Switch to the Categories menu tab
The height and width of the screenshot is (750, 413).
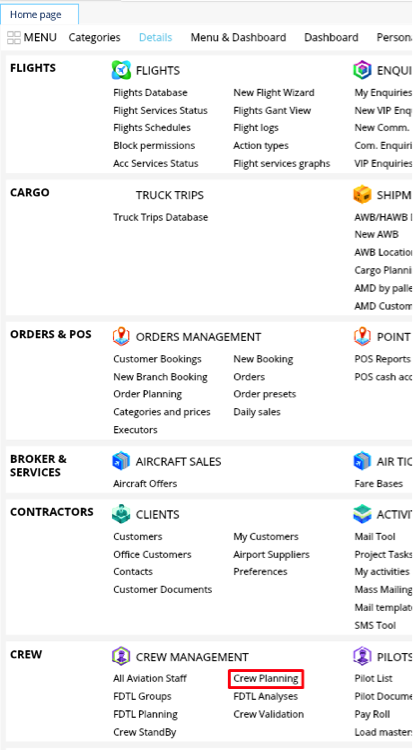pos(94,37)
